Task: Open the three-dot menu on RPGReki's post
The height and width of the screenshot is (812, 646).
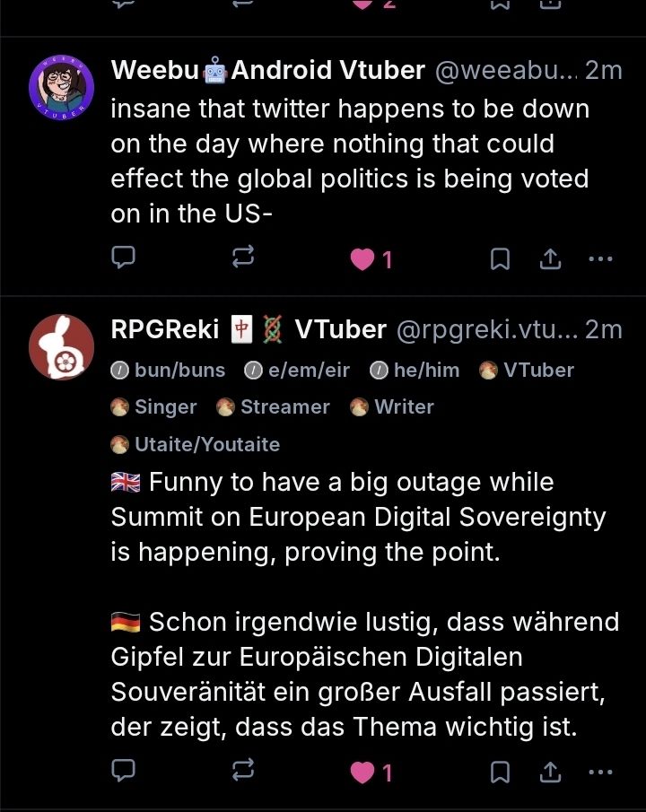Action: [x=599, y=770]
